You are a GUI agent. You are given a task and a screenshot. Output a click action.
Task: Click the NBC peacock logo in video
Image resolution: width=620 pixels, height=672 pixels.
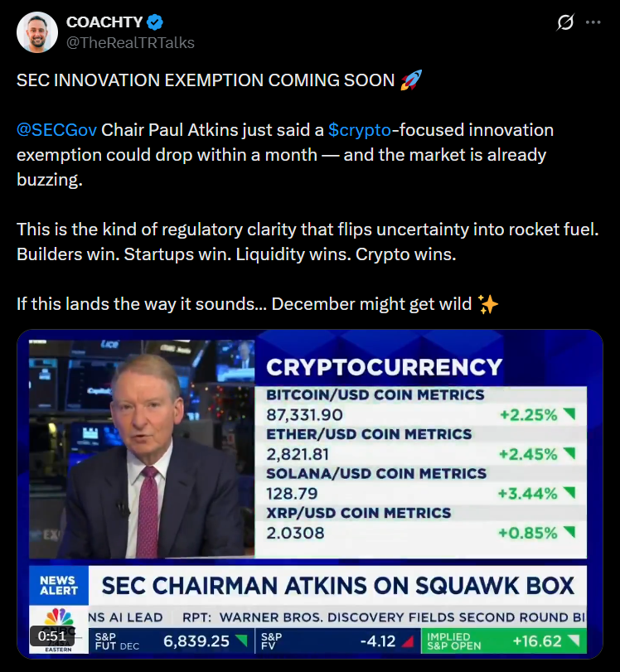(57, 617)
